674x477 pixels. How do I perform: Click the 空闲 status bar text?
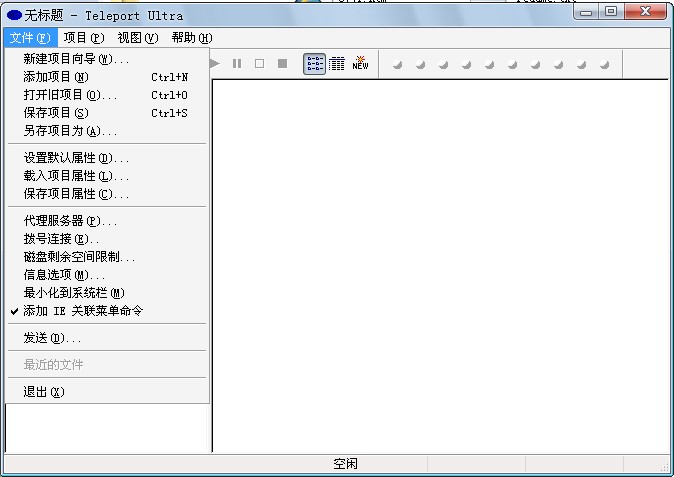345,464
